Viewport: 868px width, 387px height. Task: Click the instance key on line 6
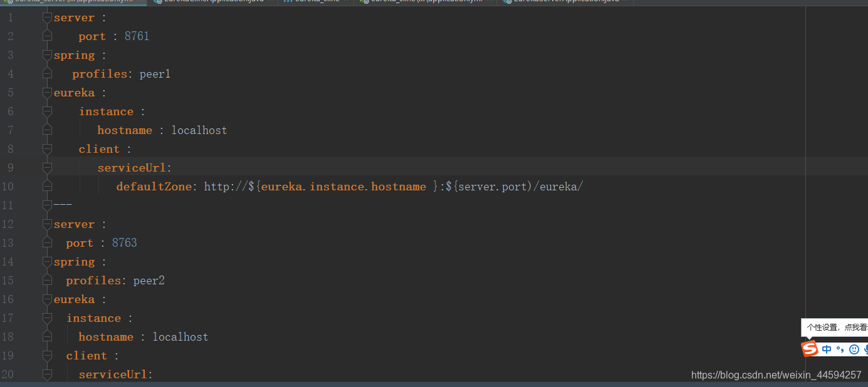[x=106, y=111]
